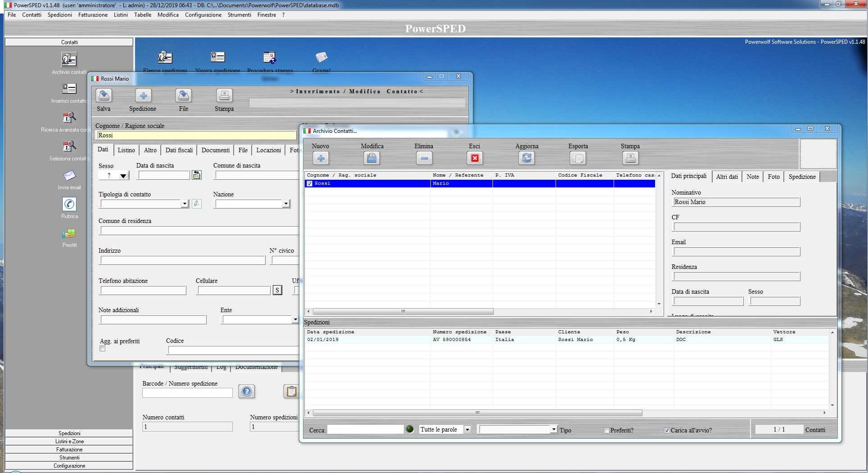868x473 pixels.
Task: Click red Esci icon in Archivio Contatti
Action: [475, 158]
